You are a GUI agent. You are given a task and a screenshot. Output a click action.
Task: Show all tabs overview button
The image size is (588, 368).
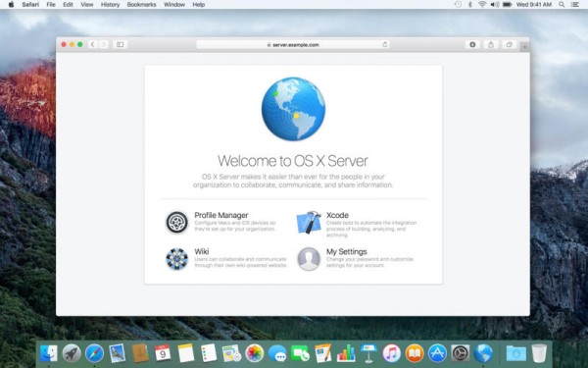509,44
